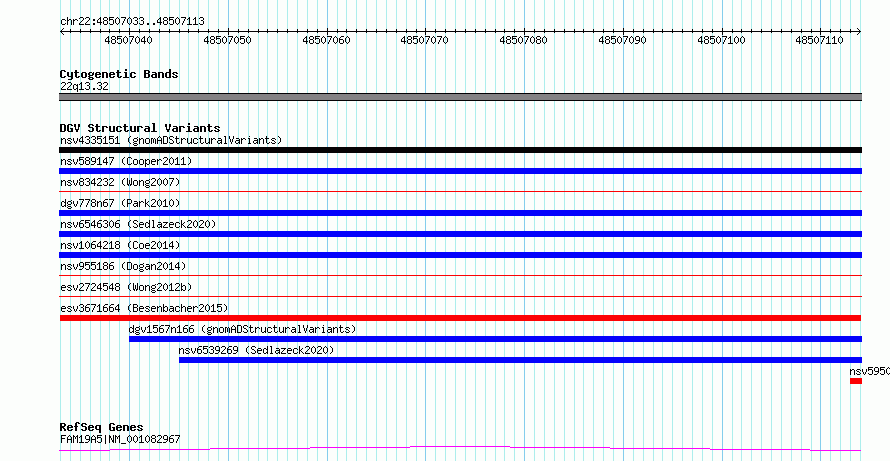The width and height of the screenshot is (890, 461).
Task: Open variant esv3671664 (Besenbacher2015) label
Action: [144, 308]
